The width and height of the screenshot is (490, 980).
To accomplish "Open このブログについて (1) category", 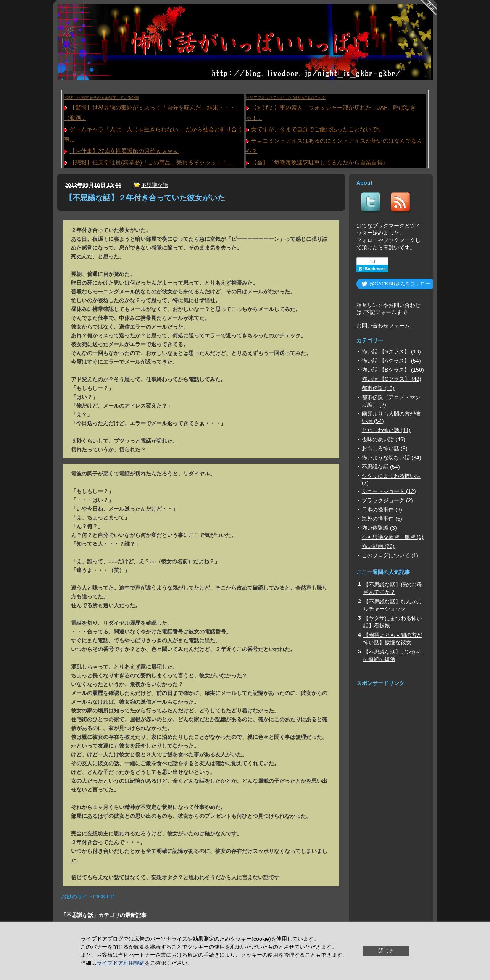I will (390, 555).
